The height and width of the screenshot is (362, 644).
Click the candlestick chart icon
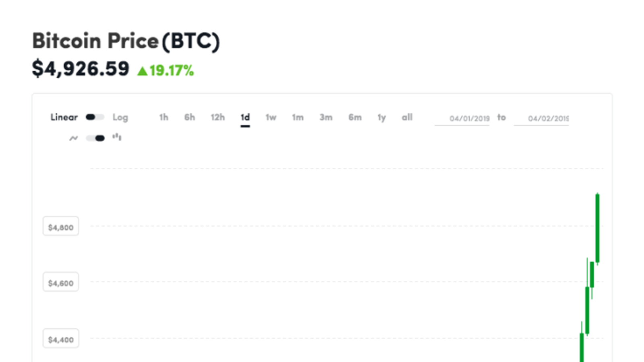point(117,138)
